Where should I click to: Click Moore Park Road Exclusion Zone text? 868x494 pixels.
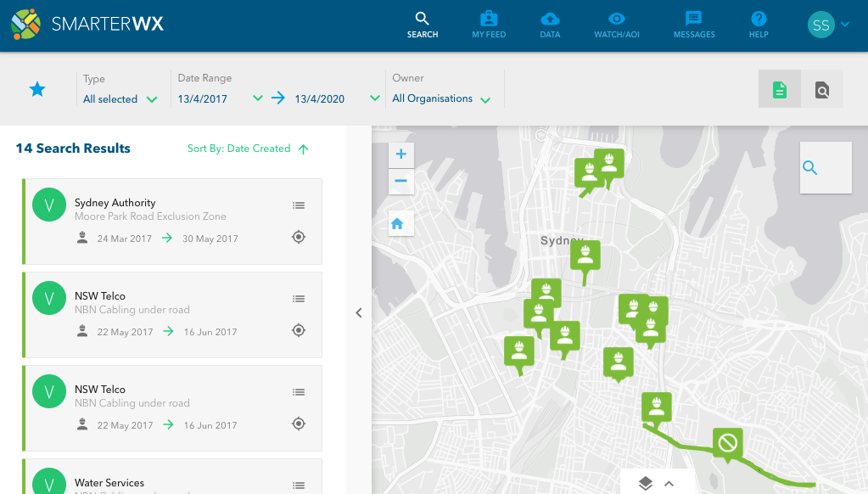pos(150,216)
